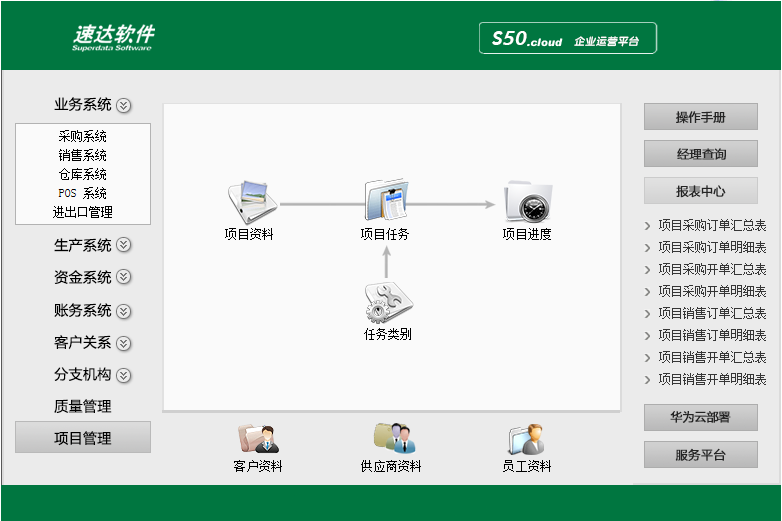Open the 员工资料 icon
The image size is (782, 521).
click(527, 439)
